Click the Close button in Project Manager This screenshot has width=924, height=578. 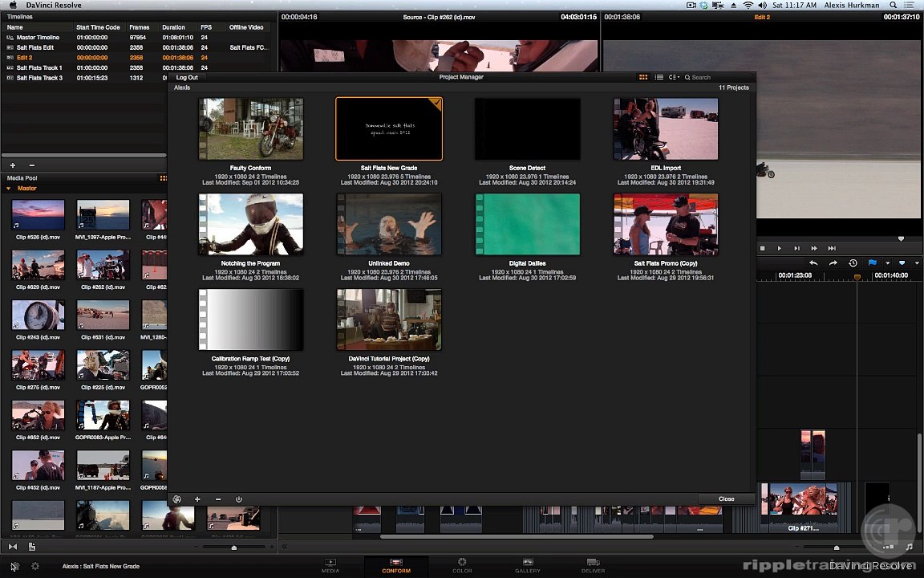tap(726, 499)
